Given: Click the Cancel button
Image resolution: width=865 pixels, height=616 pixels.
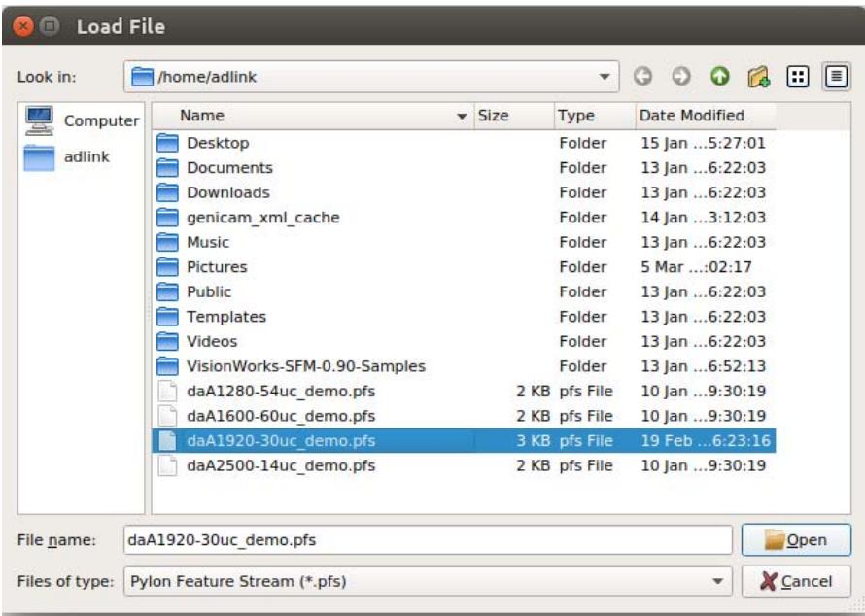Looking at the screenshot, I should point(796,581).
